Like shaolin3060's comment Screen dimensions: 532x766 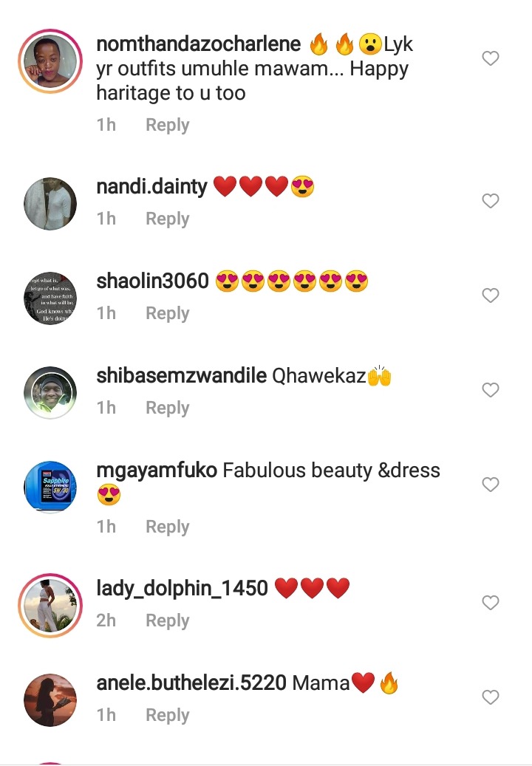pyautogui.click(x=490, y=295)
